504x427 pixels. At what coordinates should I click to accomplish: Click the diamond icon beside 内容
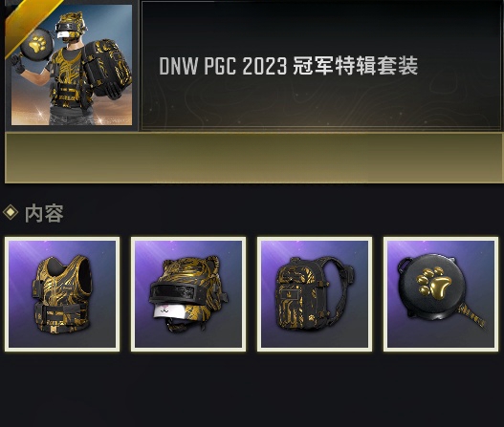11,212
